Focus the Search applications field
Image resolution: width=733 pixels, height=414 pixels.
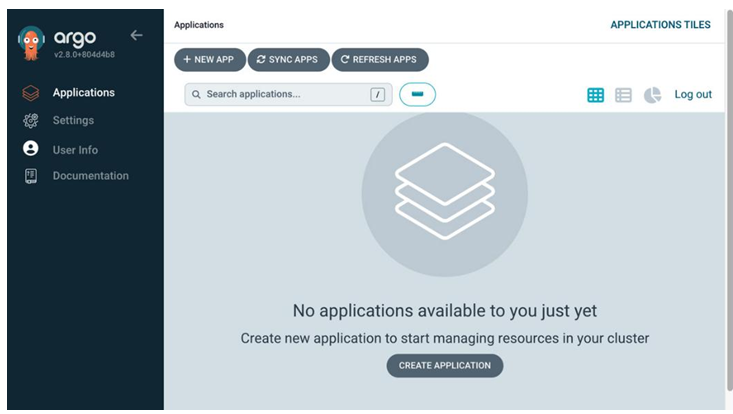click(x=288, y=94)
